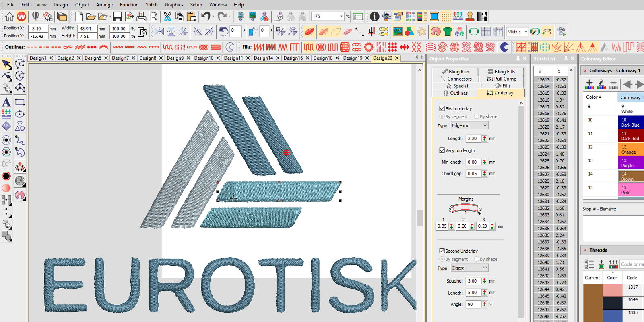Open the Stitch menu
Image resolution: width=644 pixels, height=322 pixels.
[x=151, y=5]
